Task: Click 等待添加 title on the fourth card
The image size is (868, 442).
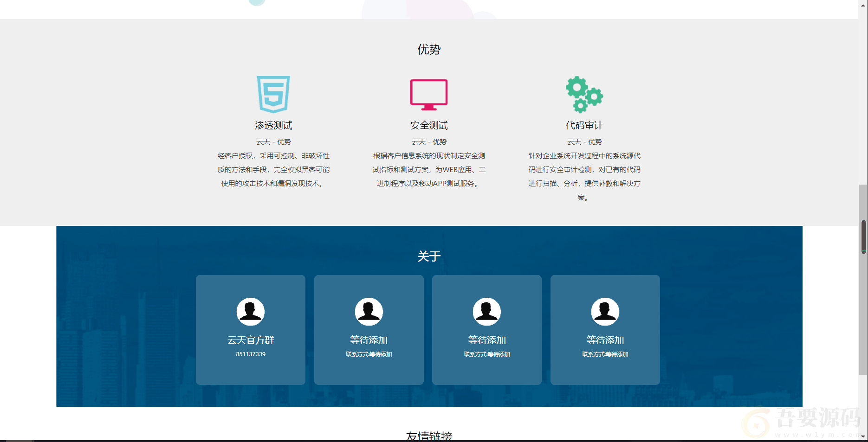Action: pos(605,340)
